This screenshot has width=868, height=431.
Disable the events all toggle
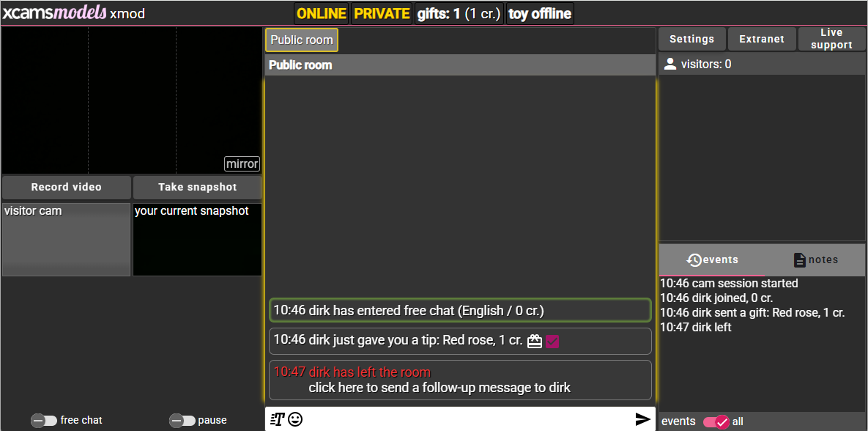[x=716, y=421]
